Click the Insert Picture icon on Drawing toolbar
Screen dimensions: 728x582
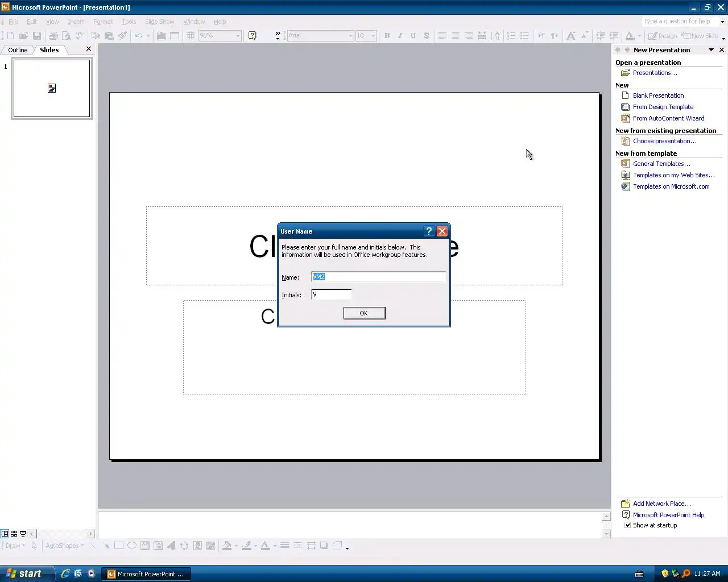(210, 546)
